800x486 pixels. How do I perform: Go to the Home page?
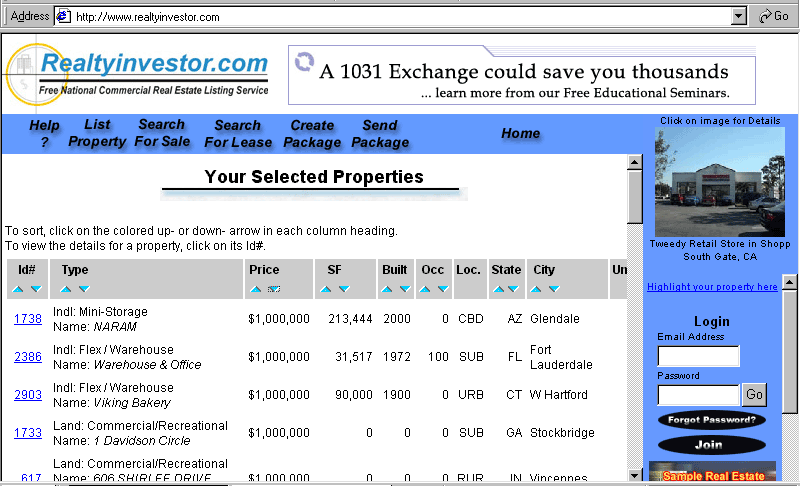tap(520, 133)
